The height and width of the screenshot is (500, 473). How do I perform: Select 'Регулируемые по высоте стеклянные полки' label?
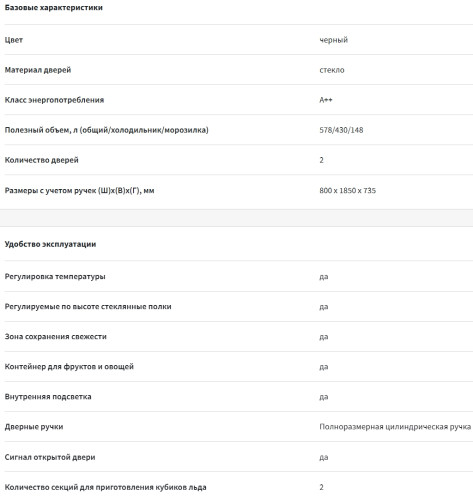88,307
